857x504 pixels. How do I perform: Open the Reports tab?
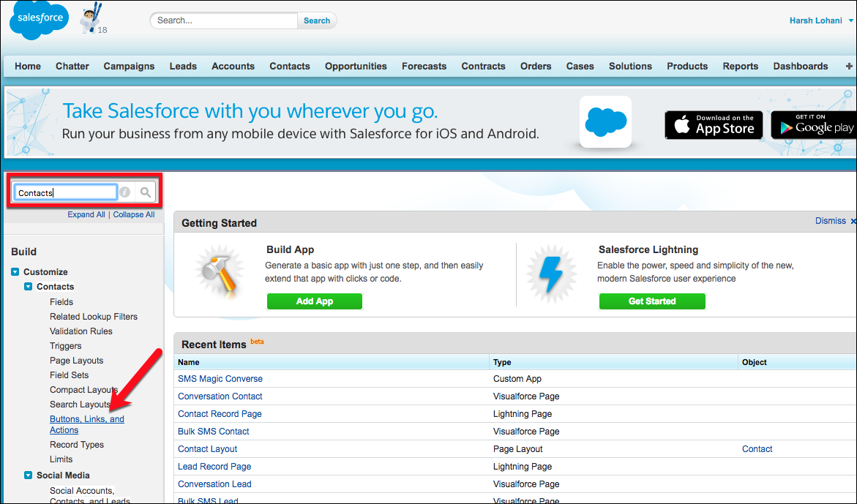pyautogui.click(x=741, y=66)
